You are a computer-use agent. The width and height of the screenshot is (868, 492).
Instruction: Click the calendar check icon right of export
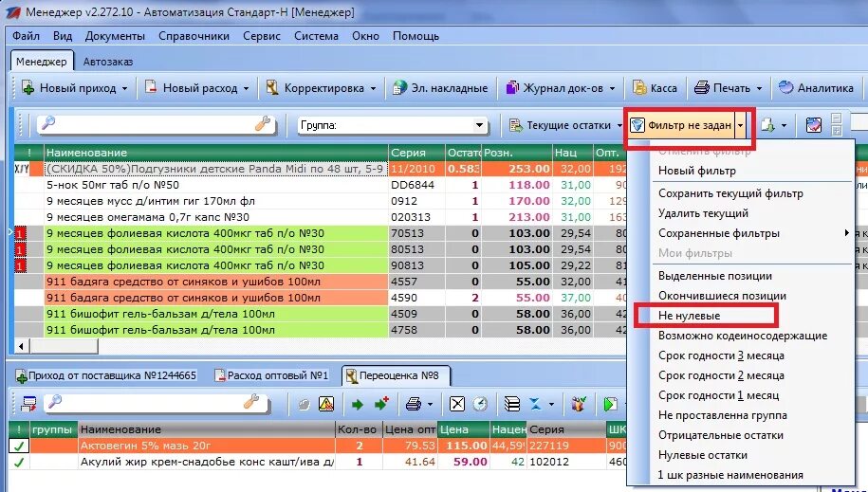pos(813,125)
